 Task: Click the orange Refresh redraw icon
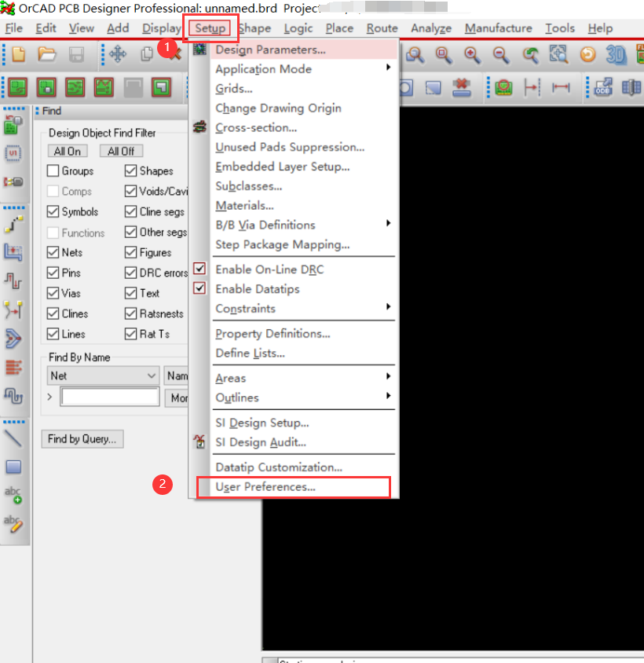(x=587, y=54)
